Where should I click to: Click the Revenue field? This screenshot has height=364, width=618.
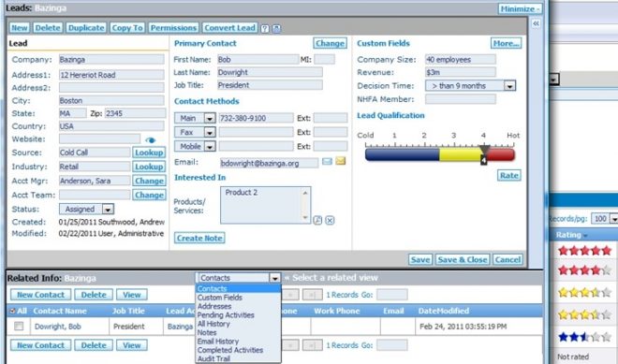[460, 72]
